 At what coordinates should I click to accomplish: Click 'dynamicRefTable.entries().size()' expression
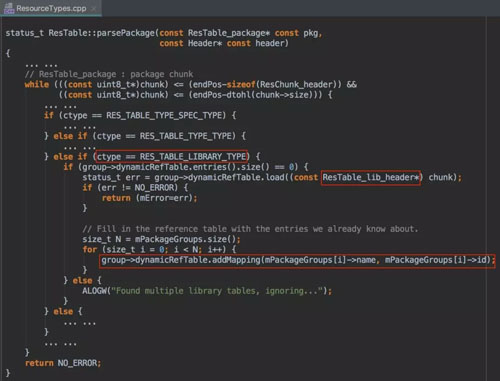[x=192, y=167]
